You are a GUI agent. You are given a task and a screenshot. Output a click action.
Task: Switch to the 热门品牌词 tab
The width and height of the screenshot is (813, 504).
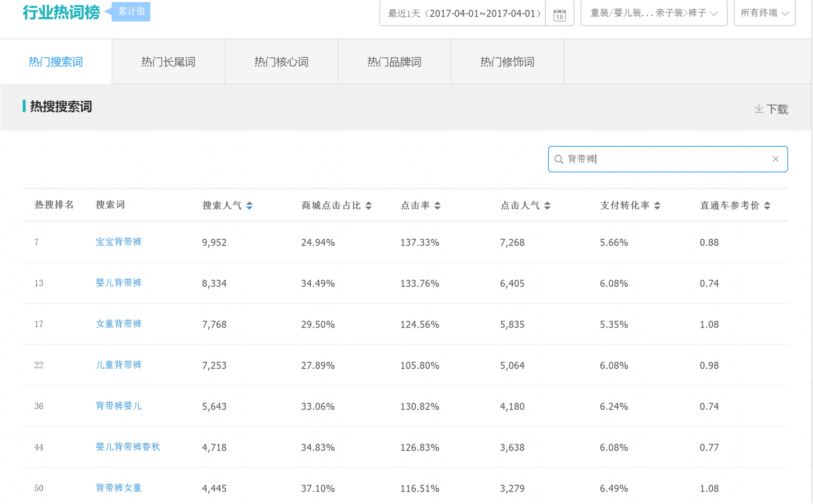click(x=394, y=62)
